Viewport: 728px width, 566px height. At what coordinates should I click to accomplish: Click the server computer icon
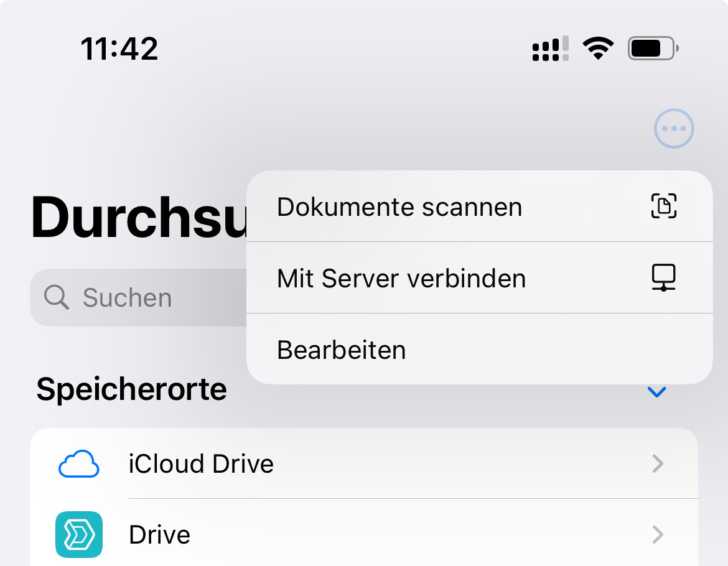[x=663, y=277]
